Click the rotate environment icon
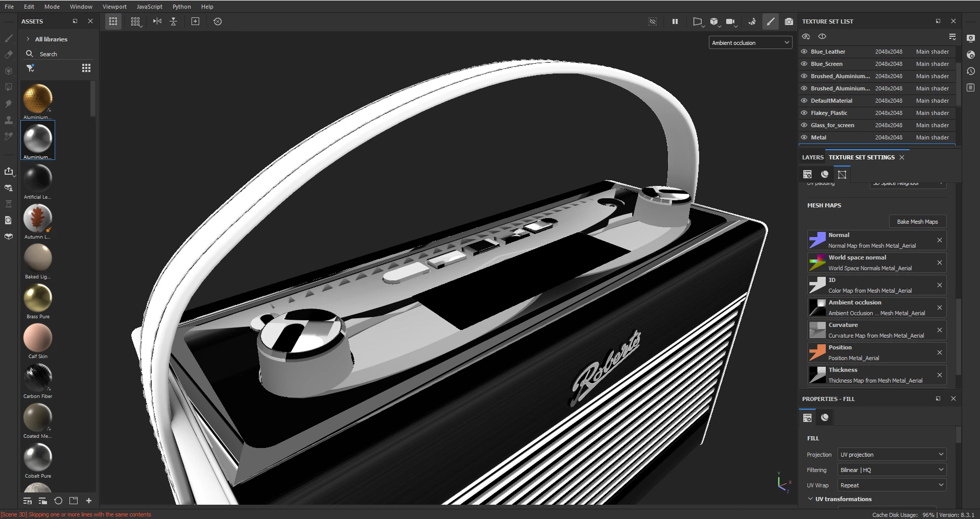 (x=752, y=21)
